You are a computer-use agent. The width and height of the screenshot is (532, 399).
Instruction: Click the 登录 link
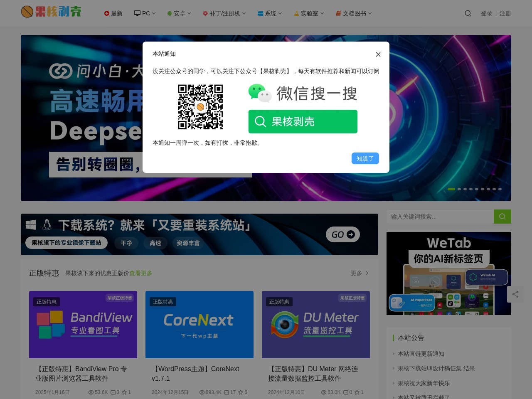pos(487,13)
